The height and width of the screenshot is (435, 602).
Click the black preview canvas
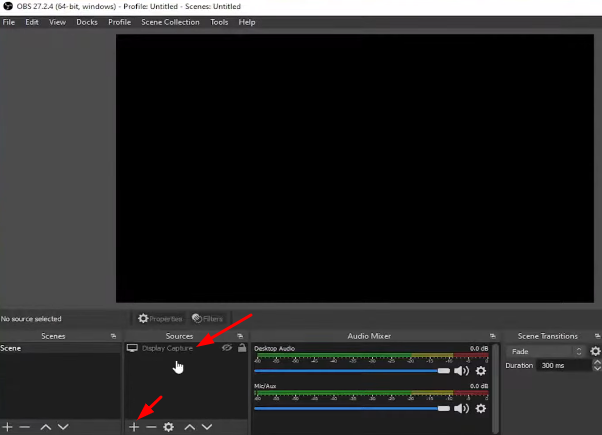[355, 168]
